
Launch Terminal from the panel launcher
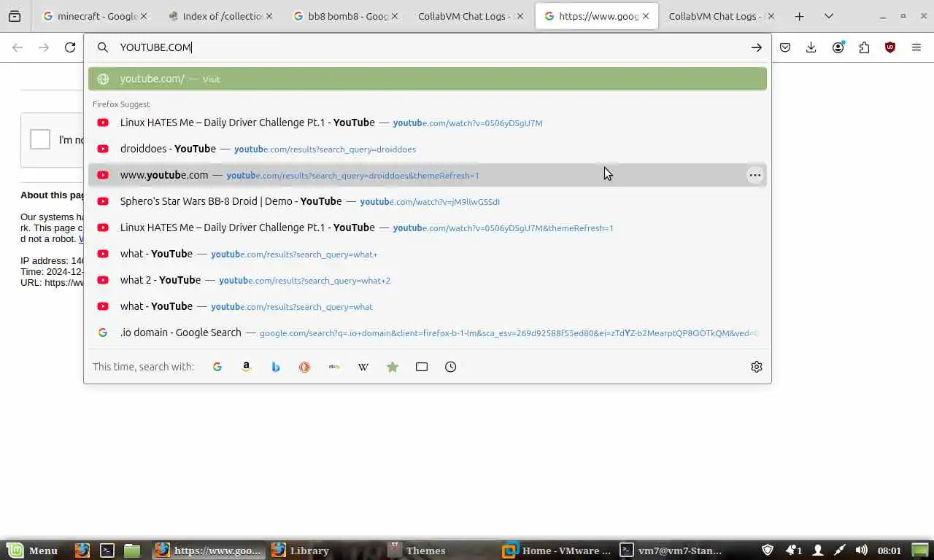107,551
